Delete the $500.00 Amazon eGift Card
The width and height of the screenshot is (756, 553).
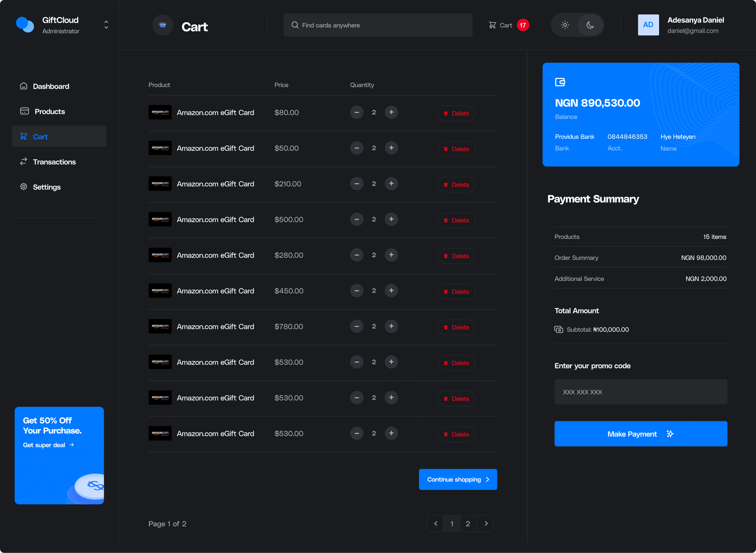coord(457,220)
